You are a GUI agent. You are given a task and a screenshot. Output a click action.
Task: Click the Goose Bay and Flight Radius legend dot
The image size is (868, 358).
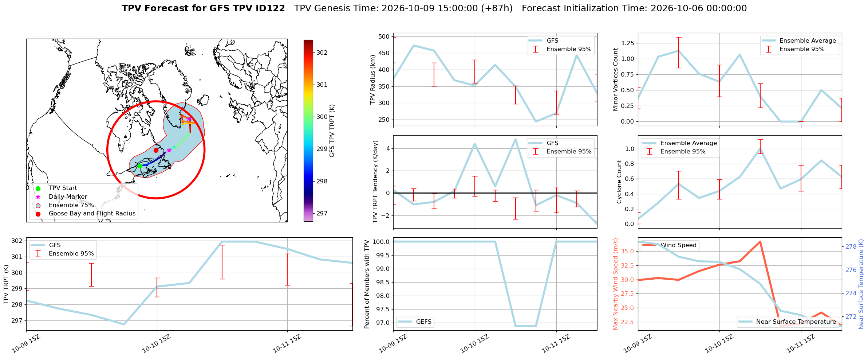click(x=38, y=214)
